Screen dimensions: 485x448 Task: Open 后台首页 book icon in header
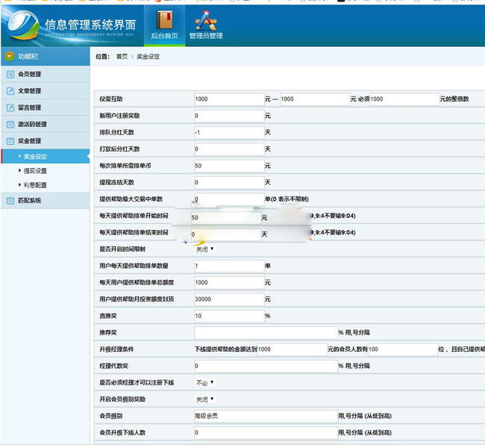pos(164,19)
